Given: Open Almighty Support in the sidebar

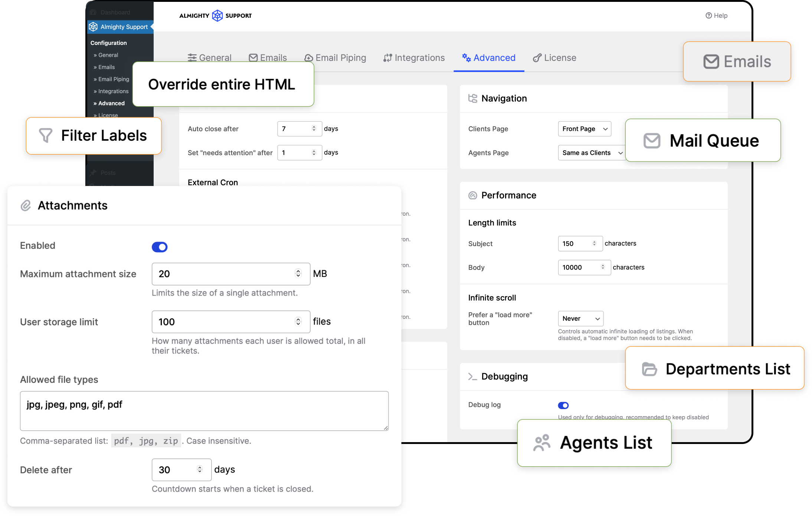Looking at the screenshot, I should (120, 27).
